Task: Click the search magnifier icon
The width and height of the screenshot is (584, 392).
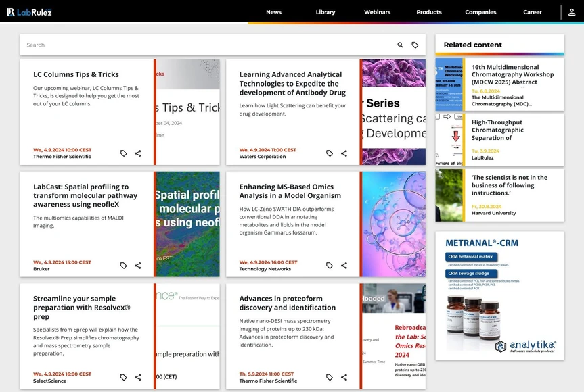Action: click(x=400, y=45)
